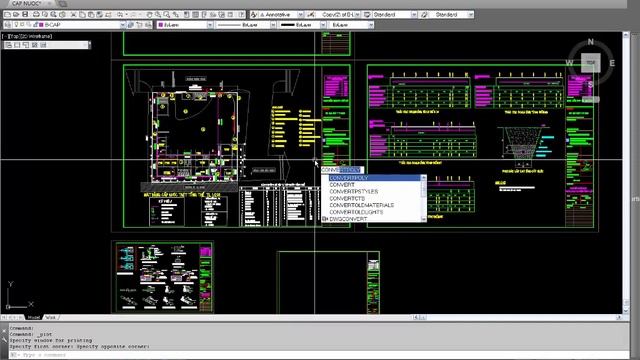Toggle the B-CAP layer lock icon
The image size is (640, 360).
(x=35, y=25)
